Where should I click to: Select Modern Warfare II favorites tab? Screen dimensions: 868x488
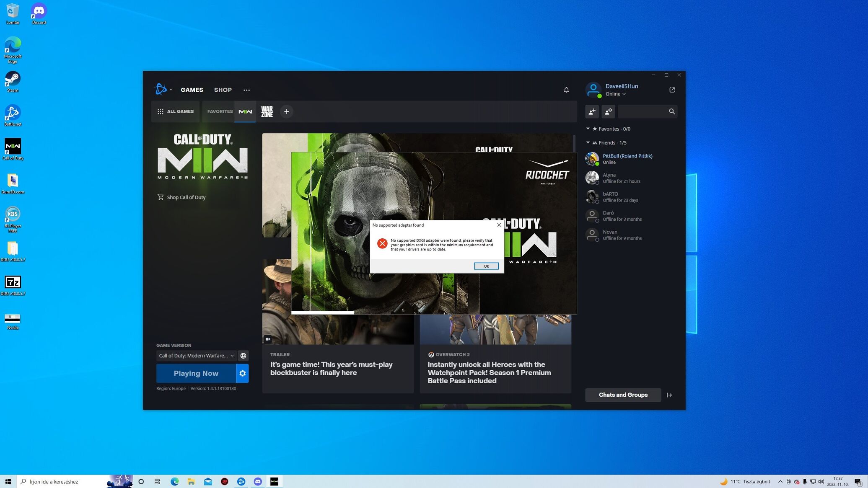[245, 111]
